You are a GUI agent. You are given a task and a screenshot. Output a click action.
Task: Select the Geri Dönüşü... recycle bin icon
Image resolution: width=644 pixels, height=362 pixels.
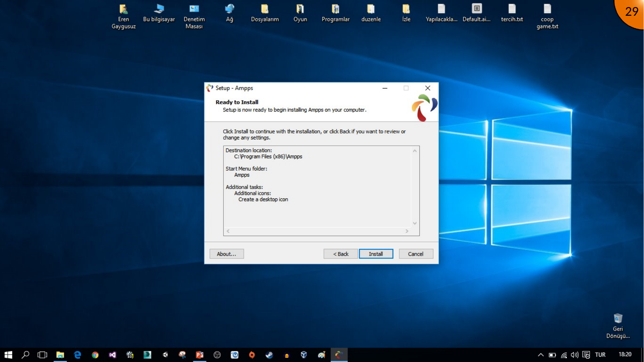click(618, 326)
